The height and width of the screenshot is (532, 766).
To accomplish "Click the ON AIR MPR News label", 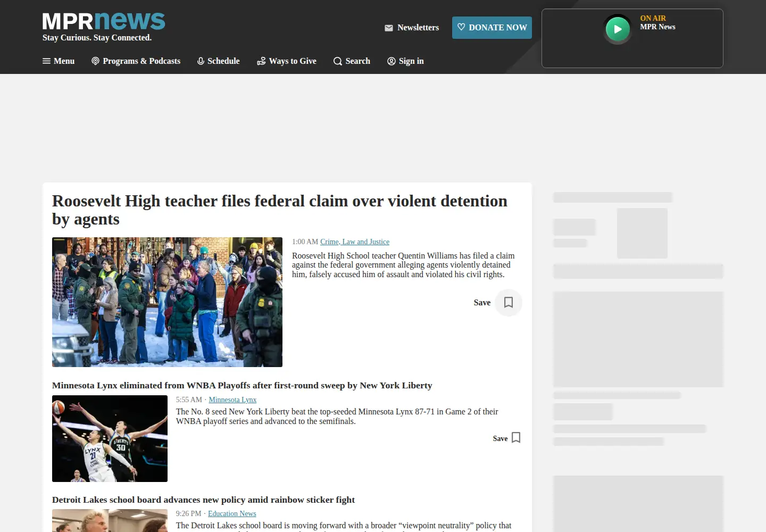I will coord(657,22).
